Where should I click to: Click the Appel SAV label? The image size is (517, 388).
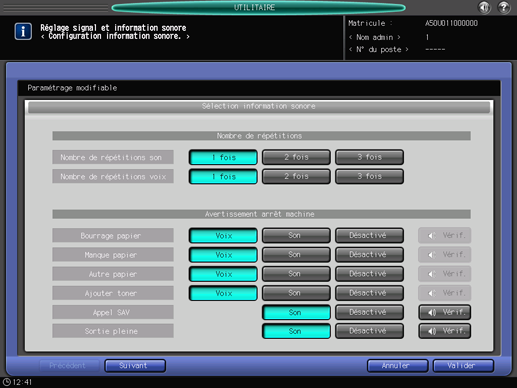[x=113, y=313]
